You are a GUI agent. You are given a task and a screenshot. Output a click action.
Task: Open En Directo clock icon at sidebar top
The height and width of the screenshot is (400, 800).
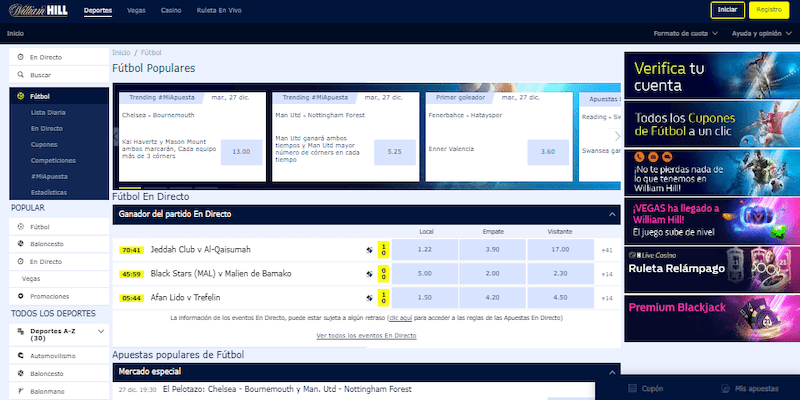[20, 57]
